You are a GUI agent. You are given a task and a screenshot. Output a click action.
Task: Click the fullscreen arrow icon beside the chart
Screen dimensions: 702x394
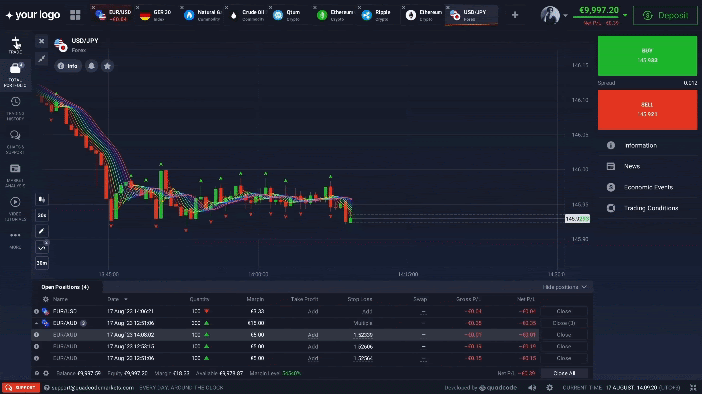[x=42, y=58]
